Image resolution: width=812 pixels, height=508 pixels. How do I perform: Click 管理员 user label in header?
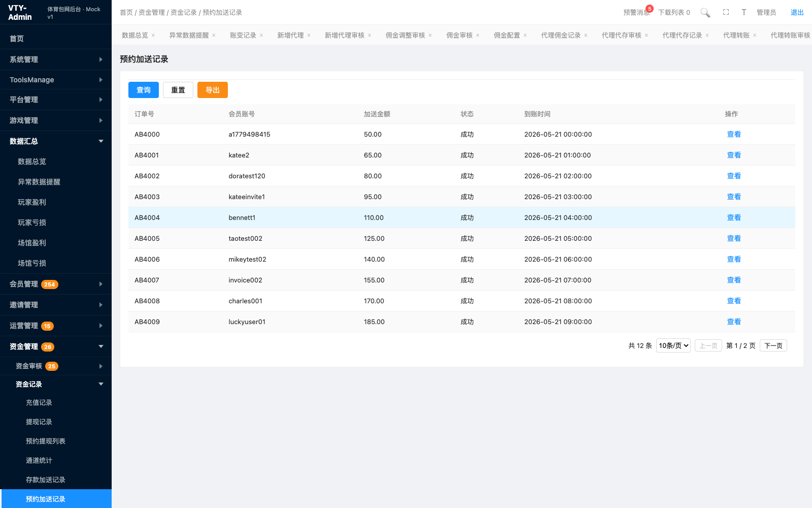click(x=766, y=12)
